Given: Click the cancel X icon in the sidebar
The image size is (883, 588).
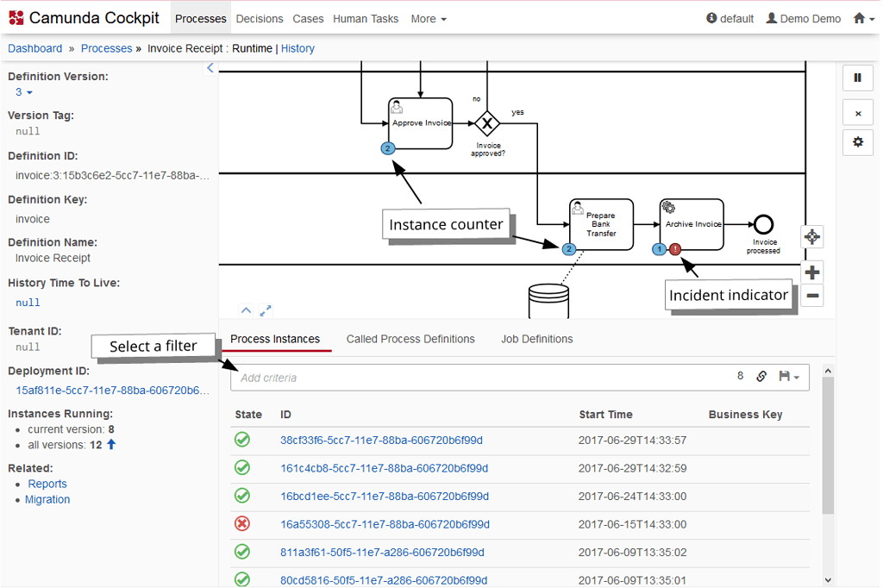Looking at the screenshot, I should tap(858, 112).
